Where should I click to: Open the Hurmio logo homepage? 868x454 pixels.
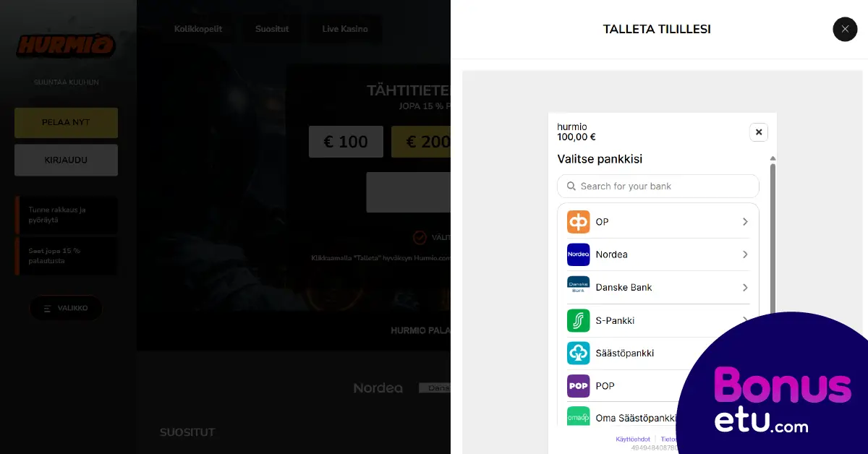[66, 45]
